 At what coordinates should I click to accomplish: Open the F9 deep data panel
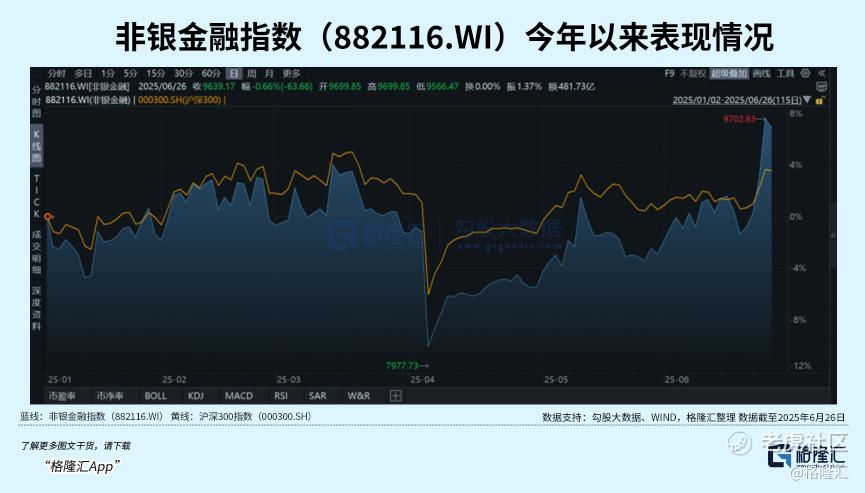670,73
